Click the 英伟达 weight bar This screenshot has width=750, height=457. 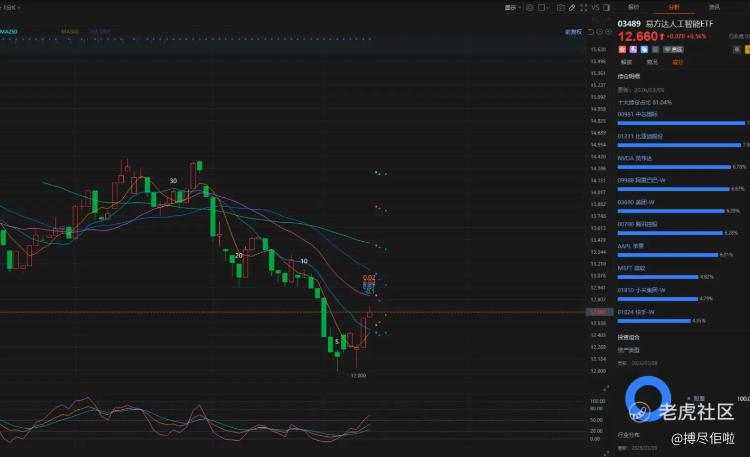click(x=674, y=167)
